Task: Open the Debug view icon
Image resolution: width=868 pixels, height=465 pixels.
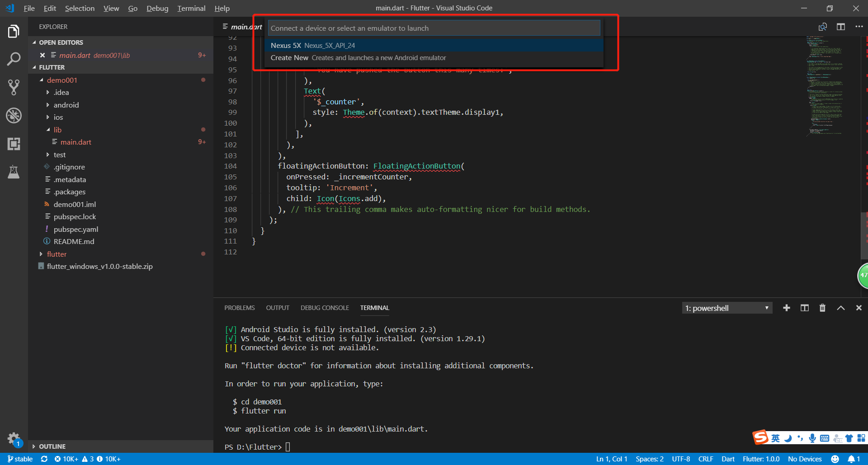Action: pos(14,115)
